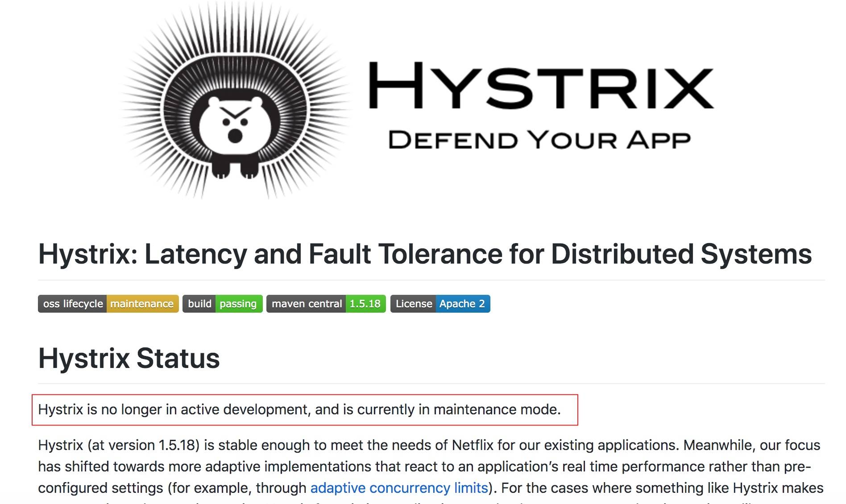This screenshot has width=846, height=504.
Task: Click the gray "build" badge label
Action: [x=199, y=304]
